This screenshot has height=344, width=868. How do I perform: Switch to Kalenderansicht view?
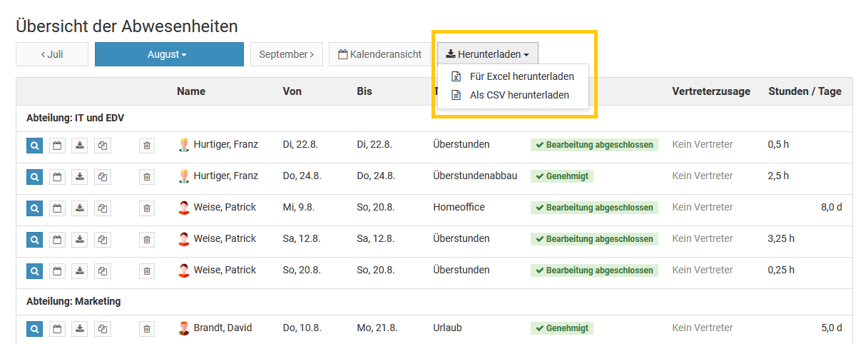[x=379, y=54]
